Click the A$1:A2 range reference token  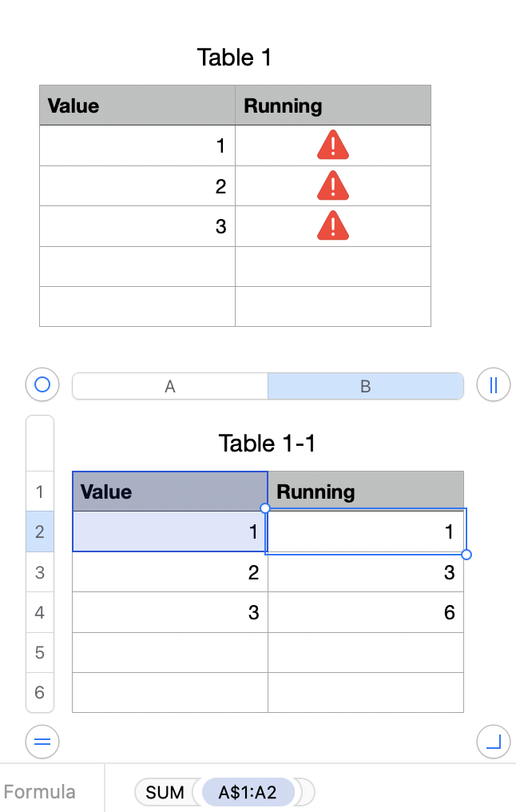(x=248, y=792)
